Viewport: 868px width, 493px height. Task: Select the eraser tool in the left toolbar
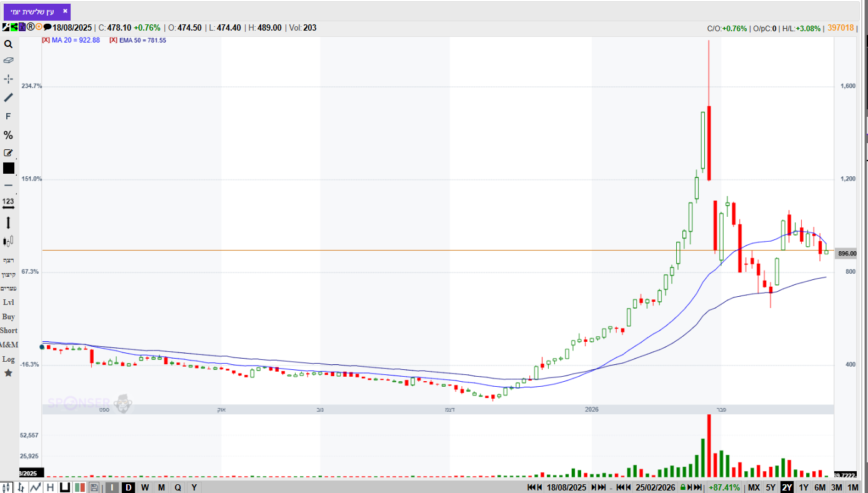coord(8,61)
